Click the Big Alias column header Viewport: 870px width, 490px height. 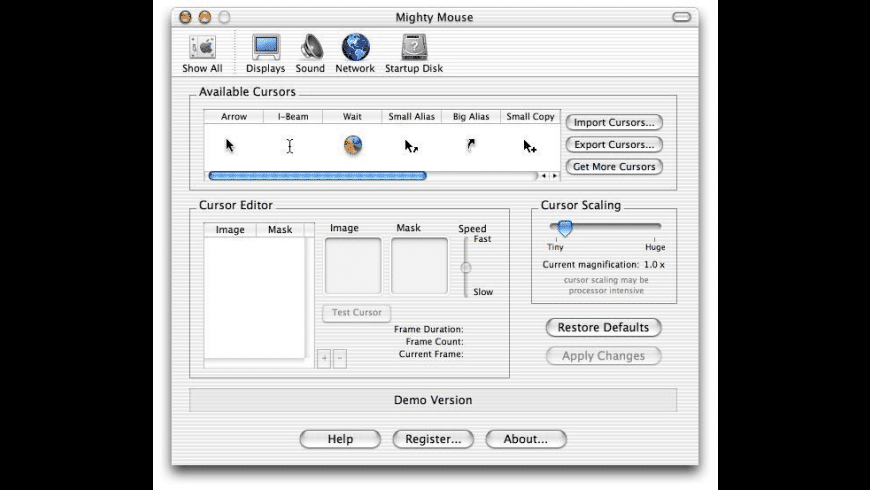tap(471, 117)
